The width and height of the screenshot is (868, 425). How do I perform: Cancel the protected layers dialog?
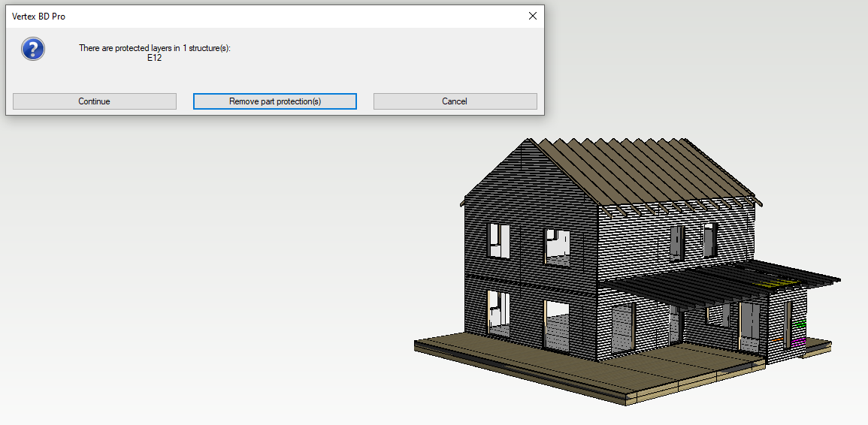click(x=455, y=101)
